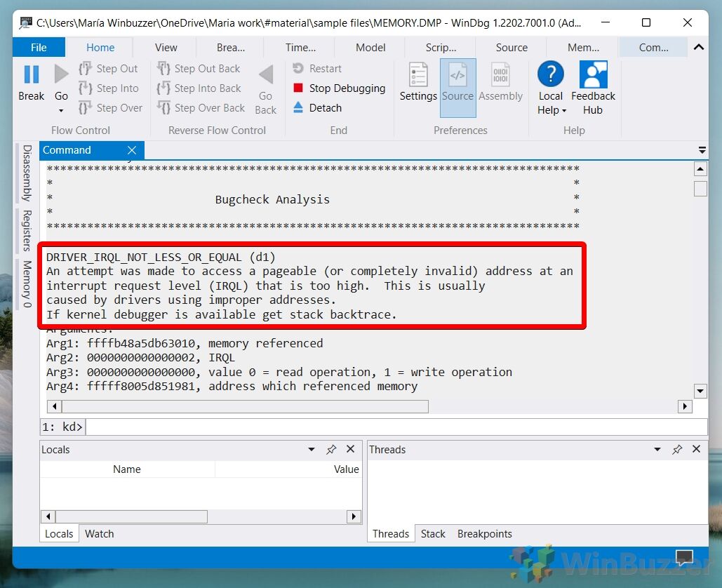Click Step Over
722x588 pixels.
click(111, 108)
